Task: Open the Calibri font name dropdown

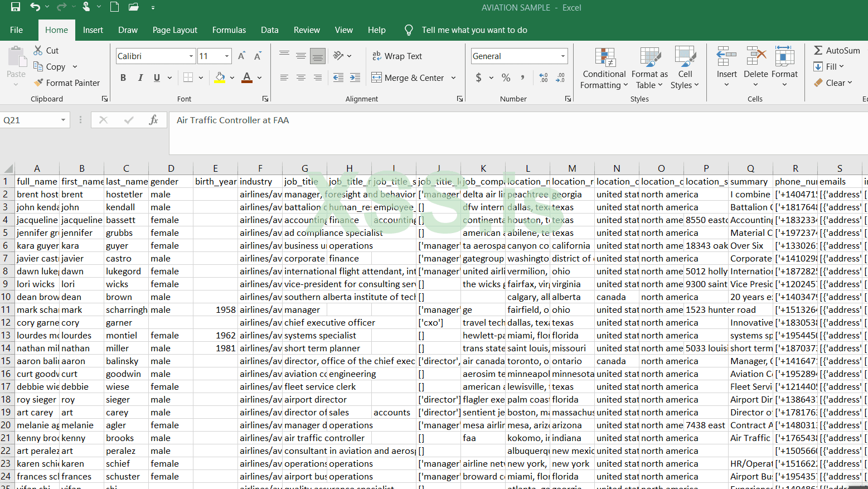Action: 191,56
